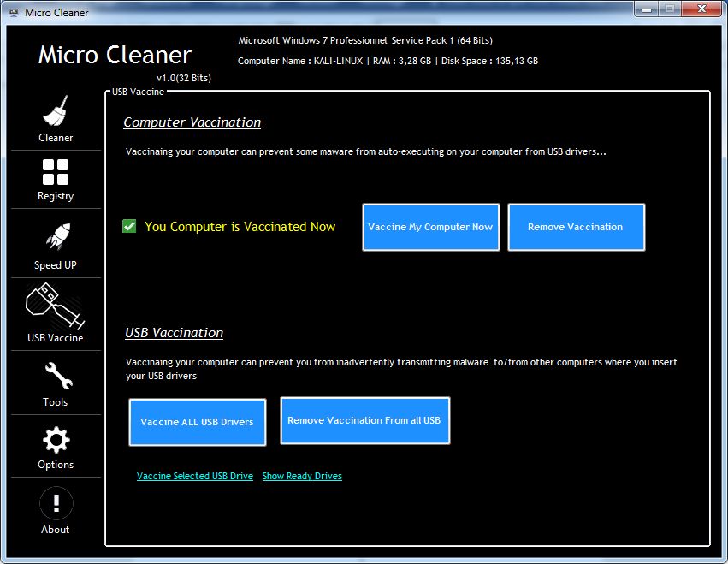Select the Speed UP rocket icon
The height and width of the screenshot is (564, 728).
[x=58, y=236]
